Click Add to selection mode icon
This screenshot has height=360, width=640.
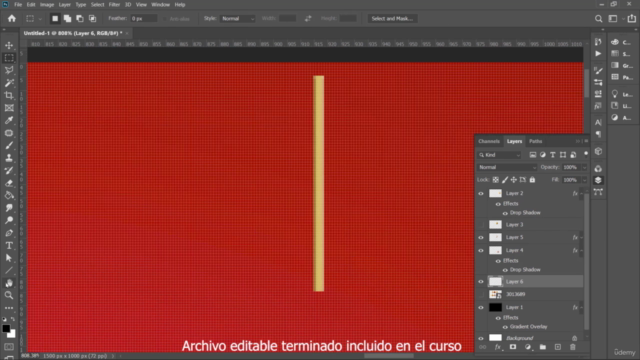67,18
